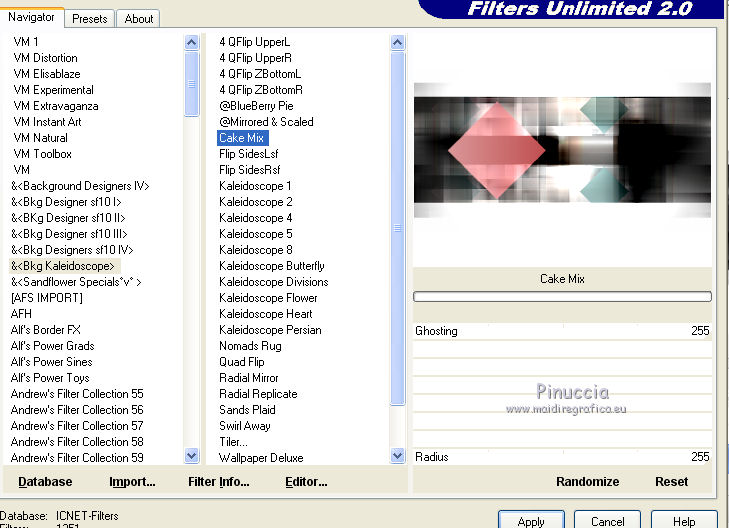Choose the Kaleidoscope 8 filter
The width and height of the screenshot is (729, 528).
(x=256, y=250)
